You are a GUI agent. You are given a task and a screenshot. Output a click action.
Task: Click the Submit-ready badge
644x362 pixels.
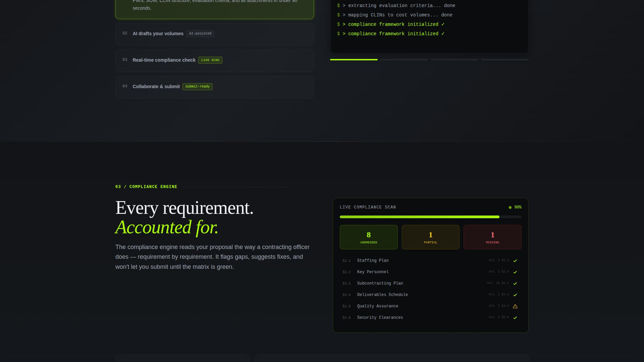tap(197, 86)
